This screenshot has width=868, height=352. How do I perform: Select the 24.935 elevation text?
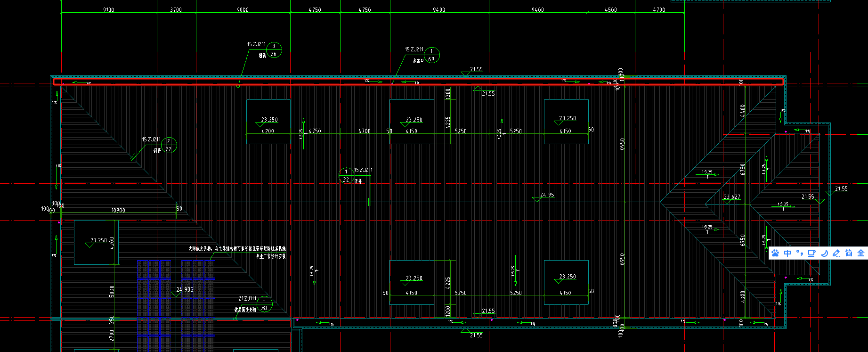click(185, 290)
